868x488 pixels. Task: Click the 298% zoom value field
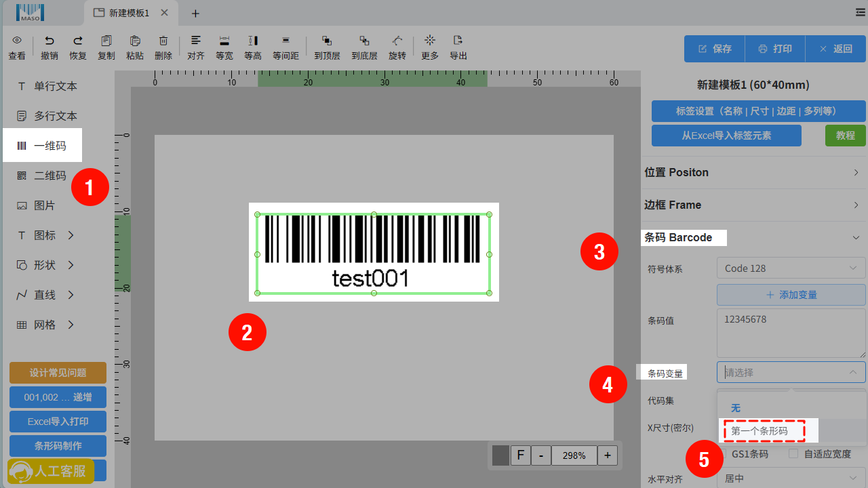574,455
